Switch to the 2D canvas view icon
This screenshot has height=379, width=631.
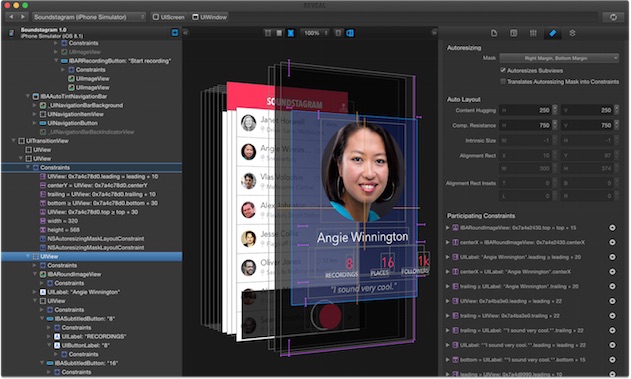(x=338, y=33)
